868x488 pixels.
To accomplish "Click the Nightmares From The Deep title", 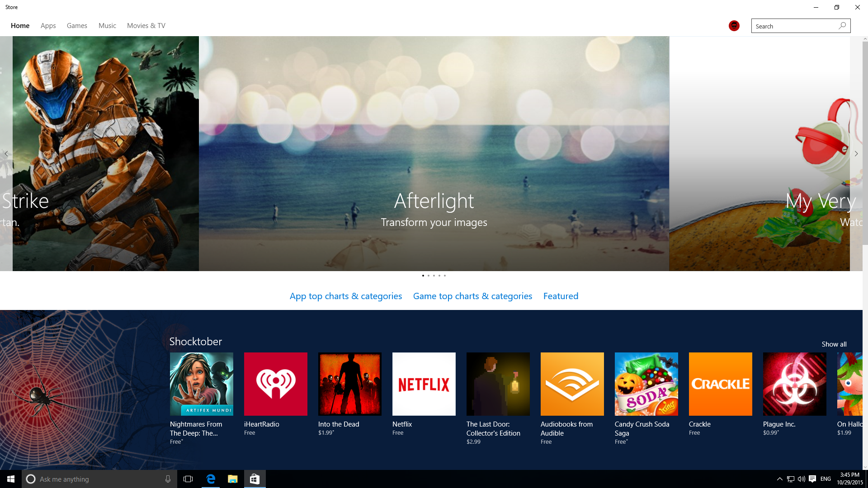I will coord(196,429).
